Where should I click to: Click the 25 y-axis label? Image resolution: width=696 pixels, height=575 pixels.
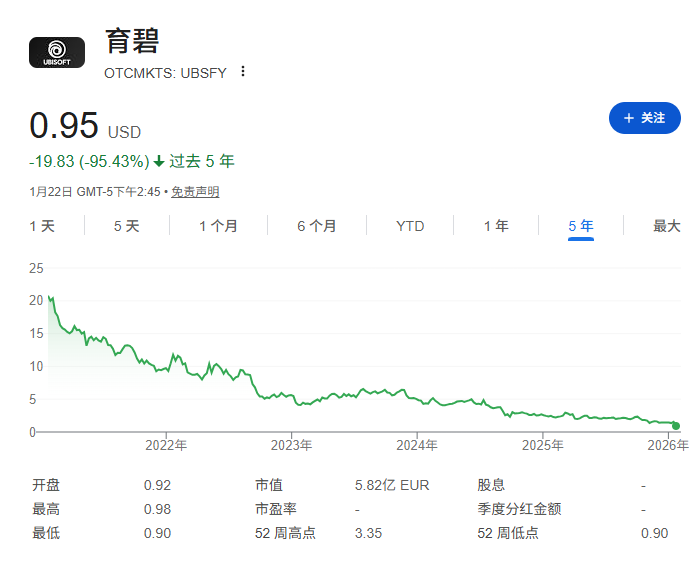click(x=36, y=268)
